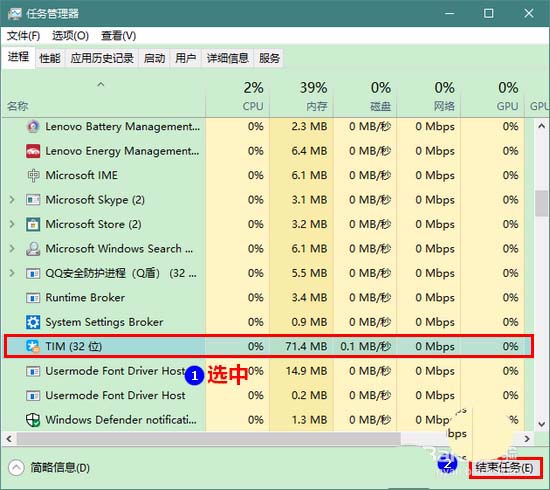
Task: Expand the Microsoft Store (2) process group
Action: pos(12,224)
